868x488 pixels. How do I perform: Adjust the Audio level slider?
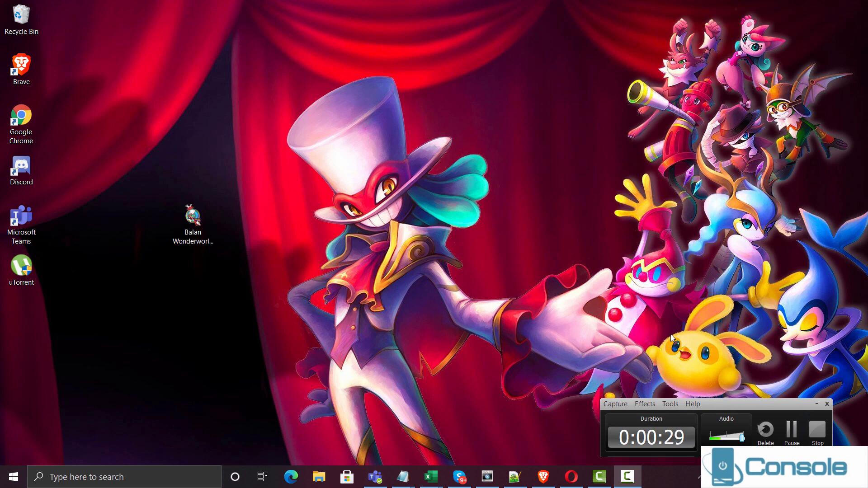pos(741,437)
